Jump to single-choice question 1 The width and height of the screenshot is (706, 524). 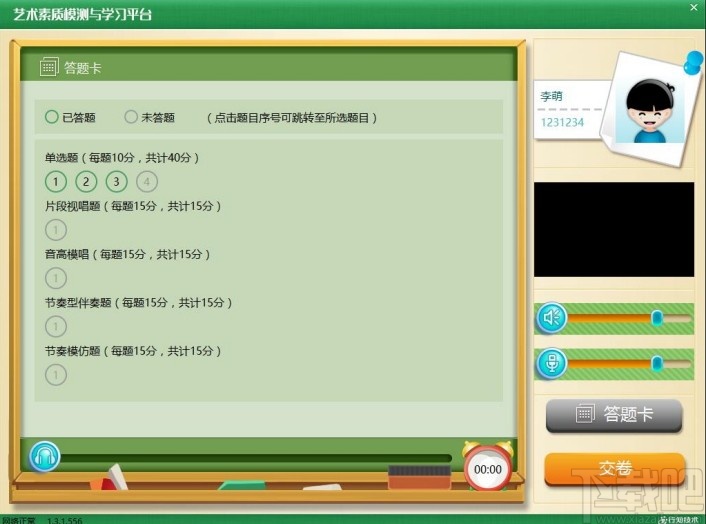coord(56,181)
